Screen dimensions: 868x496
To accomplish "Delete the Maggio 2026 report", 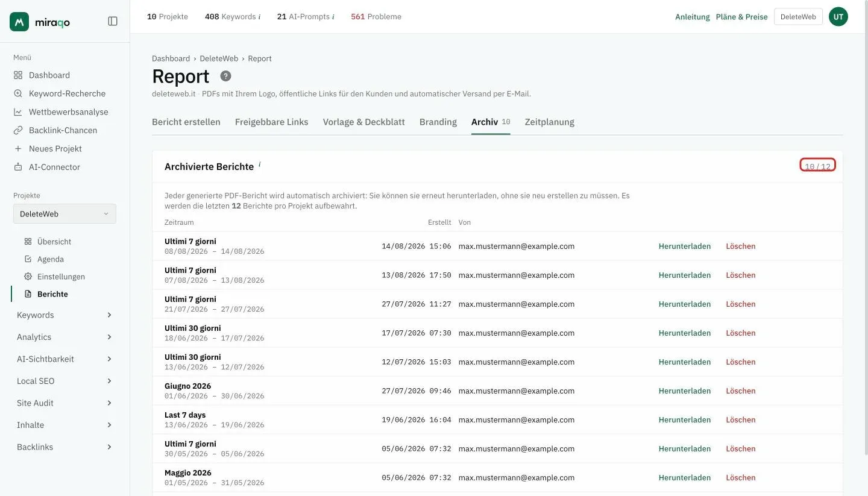I will tap(740, 478).
